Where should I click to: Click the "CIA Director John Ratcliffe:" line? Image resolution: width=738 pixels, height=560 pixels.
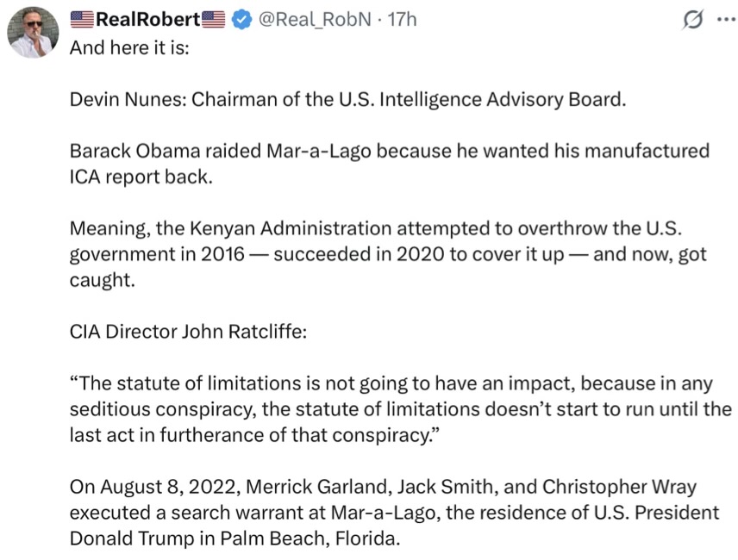click(187, 333)
